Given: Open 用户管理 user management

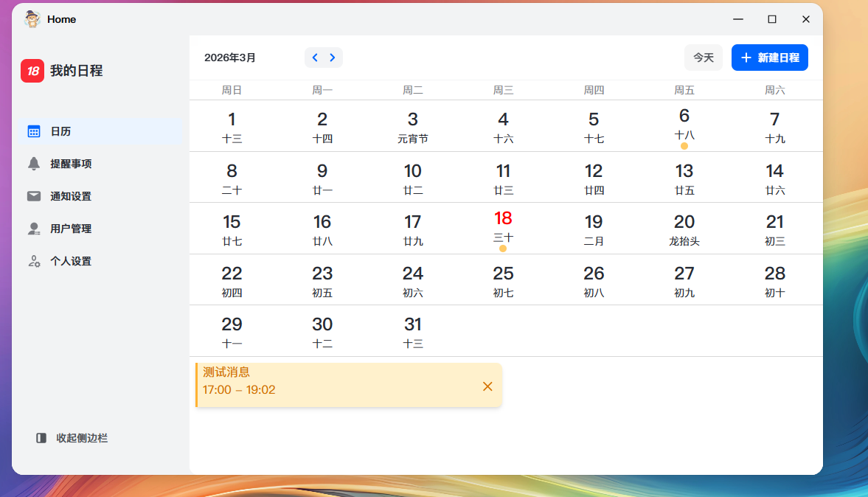Looking at the screenshot, I should click(70, 229).
